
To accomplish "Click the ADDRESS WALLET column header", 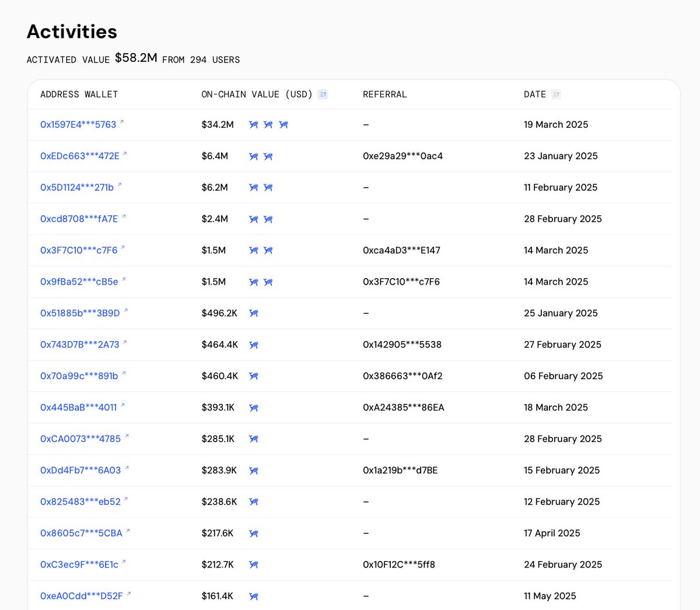I will tap(79, 94).
